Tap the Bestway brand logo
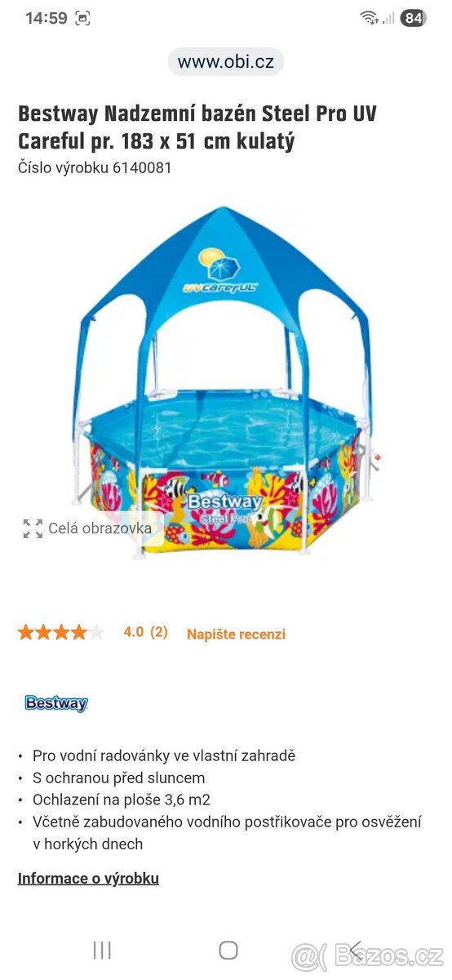 point(56,703)
